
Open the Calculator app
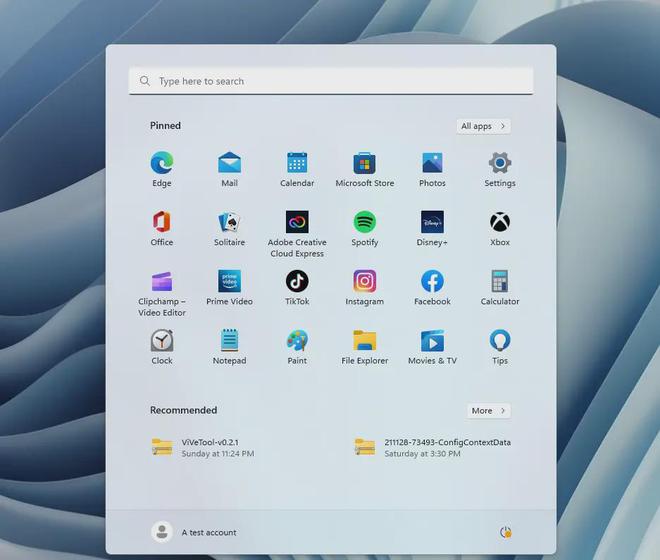500,281
